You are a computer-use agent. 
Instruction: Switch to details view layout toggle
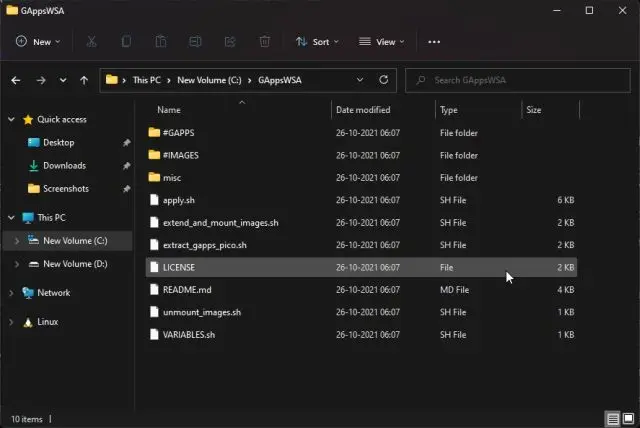[611, 418]
